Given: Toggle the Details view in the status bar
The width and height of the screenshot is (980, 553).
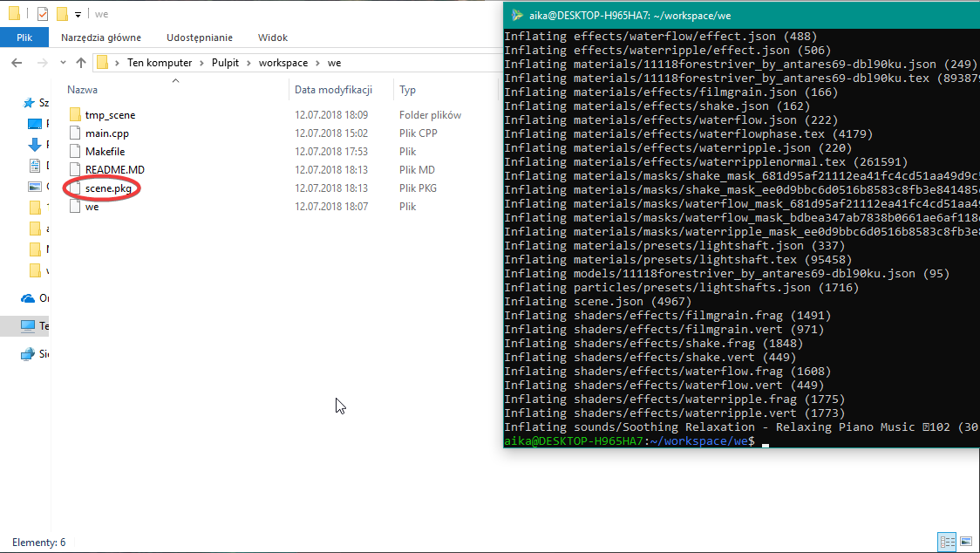Looking at the screenshot, I should 947,543.
